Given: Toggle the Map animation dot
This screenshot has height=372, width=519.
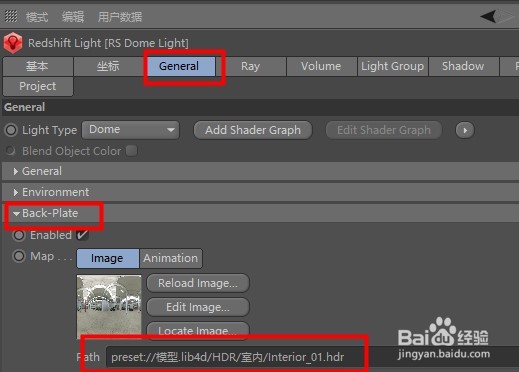Looking at the screenshot, I should [19, 256].
